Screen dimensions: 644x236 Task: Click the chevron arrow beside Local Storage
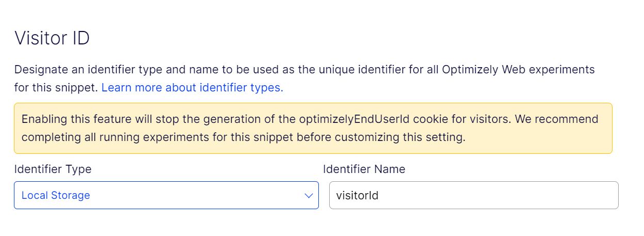309,196
